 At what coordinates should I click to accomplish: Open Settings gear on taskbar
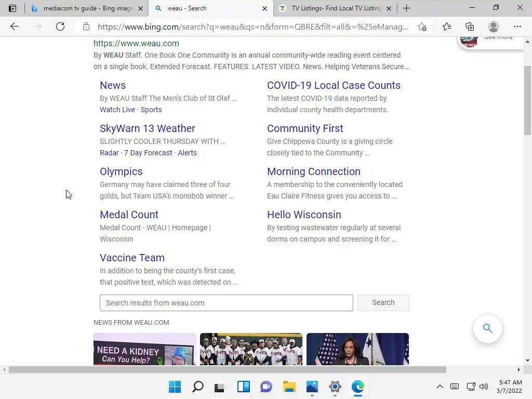coord(335,387)
